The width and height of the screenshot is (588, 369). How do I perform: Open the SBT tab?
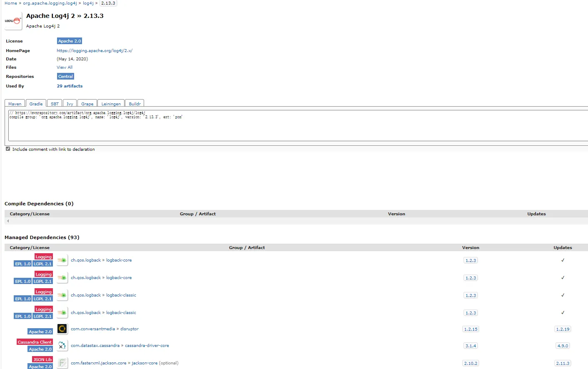[55, 104]
